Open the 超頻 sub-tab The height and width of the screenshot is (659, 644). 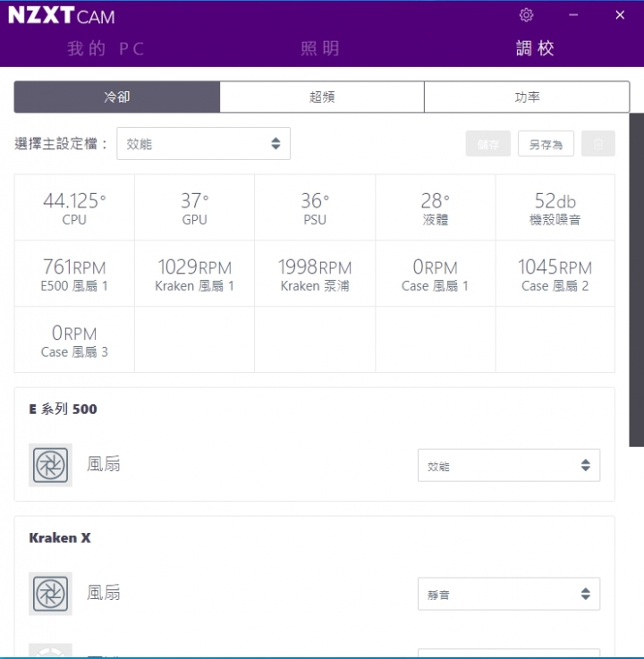pyautogui.click(x=322, y=97)
